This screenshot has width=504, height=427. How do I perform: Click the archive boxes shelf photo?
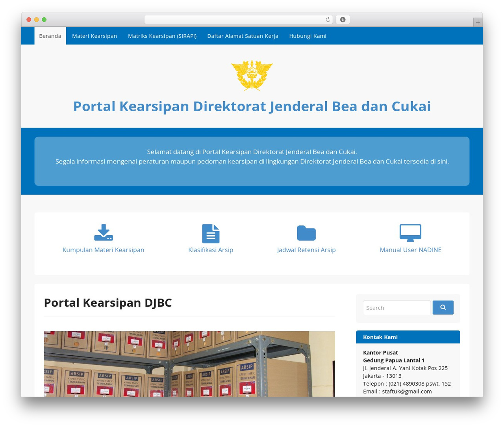pyautogui.click(x=189, y=364)
